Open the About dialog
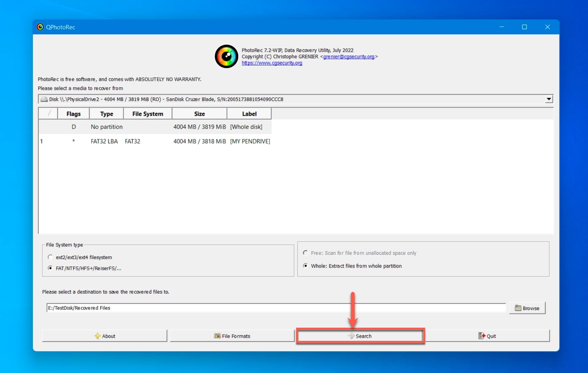 point(105,336)
